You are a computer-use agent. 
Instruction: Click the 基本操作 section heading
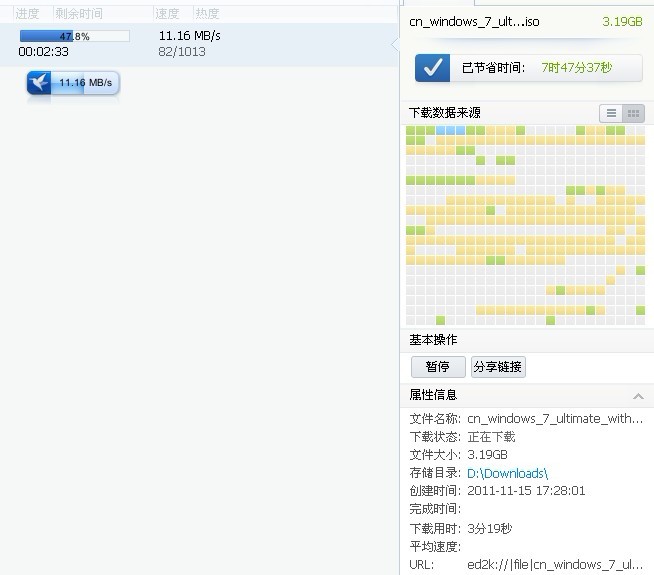[433, 340]
